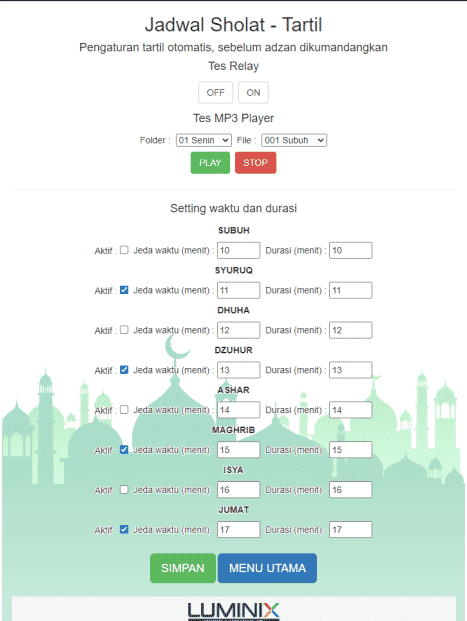Switch relay ON with the ON button
Viewport: 467px width, 621px height.
pos(254,92)
